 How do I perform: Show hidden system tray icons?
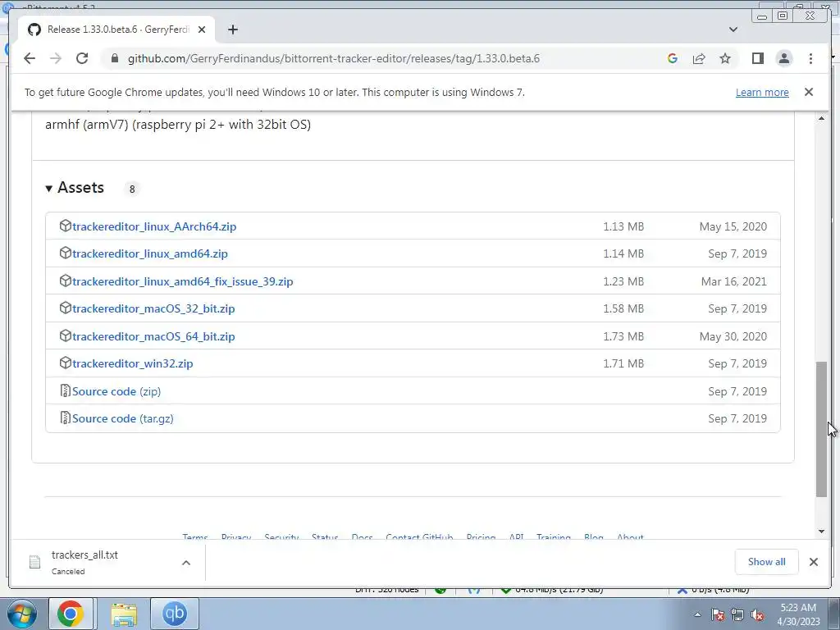[x=697, y=615]
